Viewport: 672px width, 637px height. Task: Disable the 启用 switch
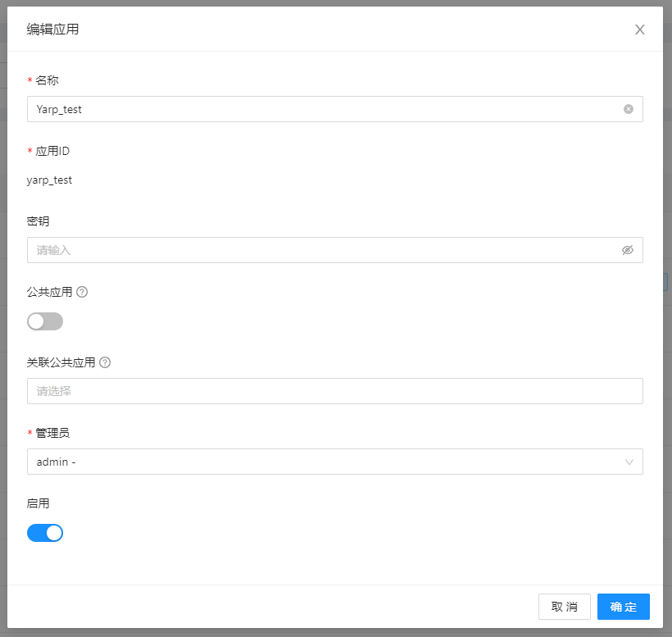45,532
